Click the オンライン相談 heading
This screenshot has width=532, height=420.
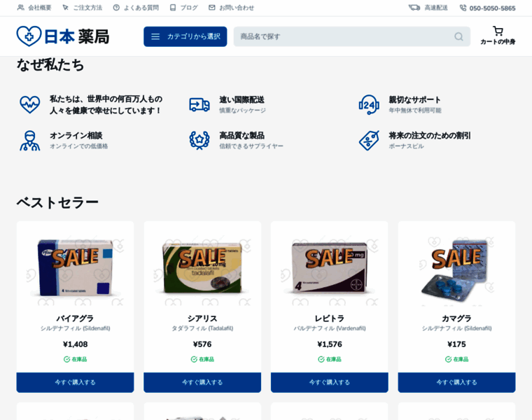76,136
